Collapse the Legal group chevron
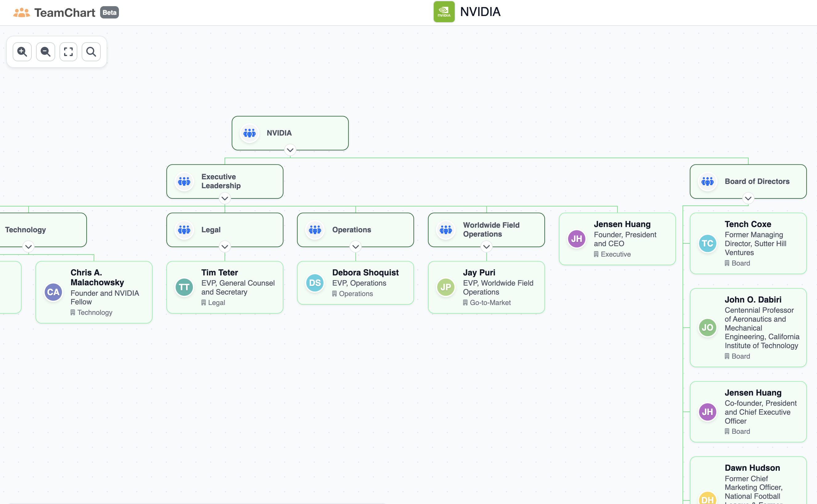Viewport: 817px width, 504px height. coord(225,247)
